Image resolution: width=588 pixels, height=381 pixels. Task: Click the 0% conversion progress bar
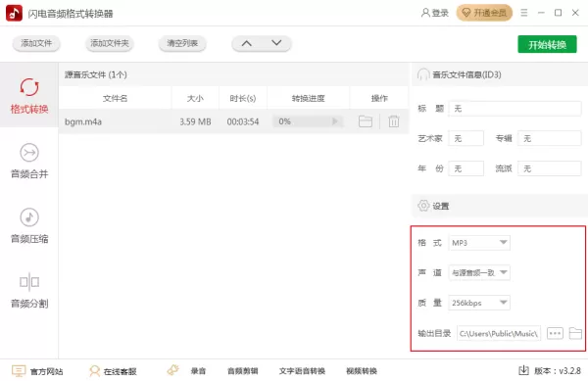coord(308,121)
